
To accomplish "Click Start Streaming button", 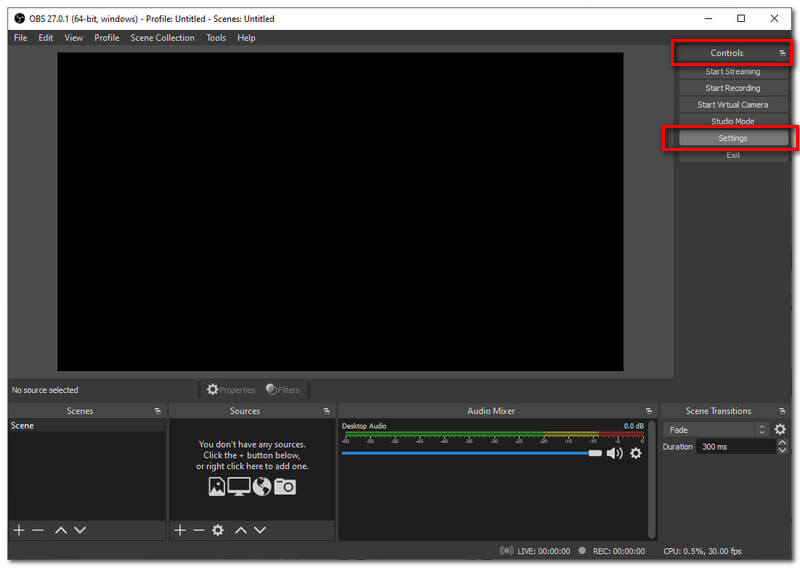I will (732, 71).
